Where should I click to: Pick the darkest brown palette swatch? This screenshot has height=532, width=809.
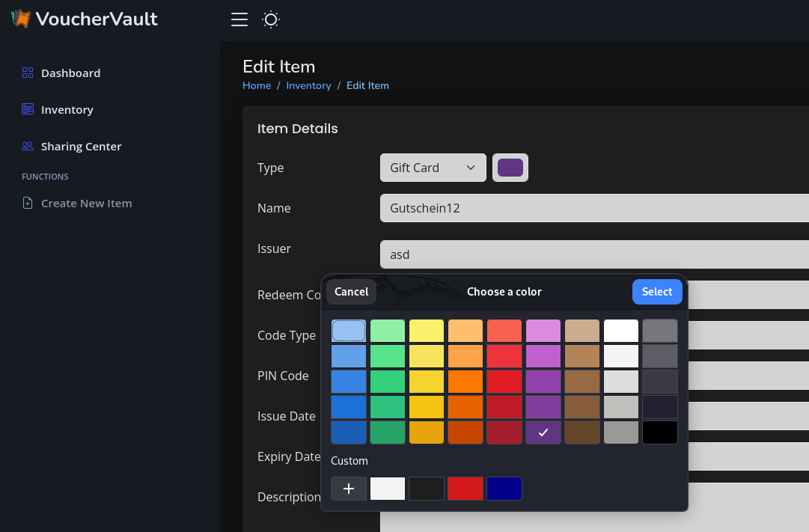[x=582, y=432]
